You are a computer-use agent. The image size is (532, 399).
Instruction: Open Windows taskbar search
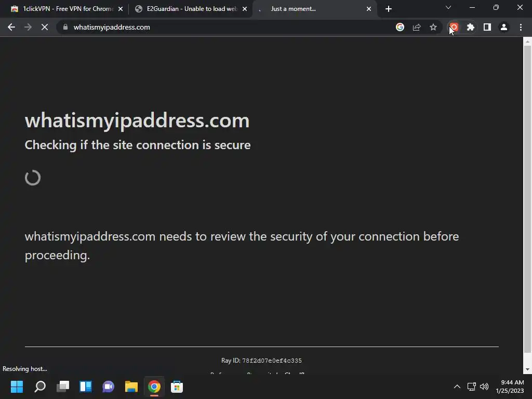click(40, 387)
